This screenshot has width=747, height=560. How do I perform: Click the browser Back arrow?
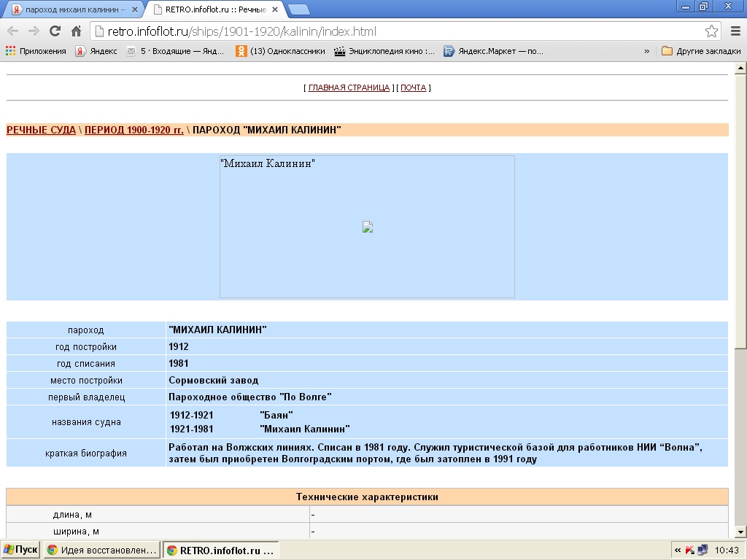click(x=12, y=31)
